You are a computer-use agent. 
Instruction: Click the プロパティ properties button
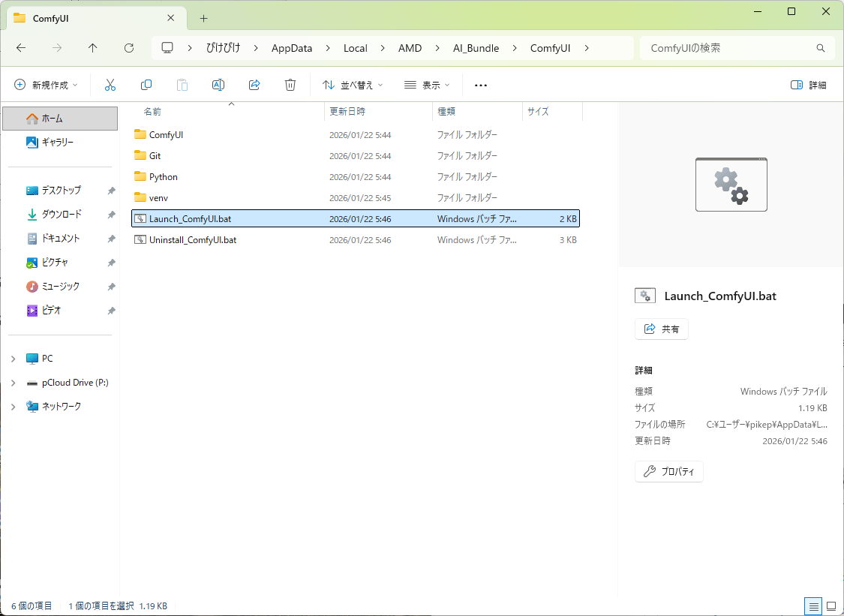tap(669, 472)
